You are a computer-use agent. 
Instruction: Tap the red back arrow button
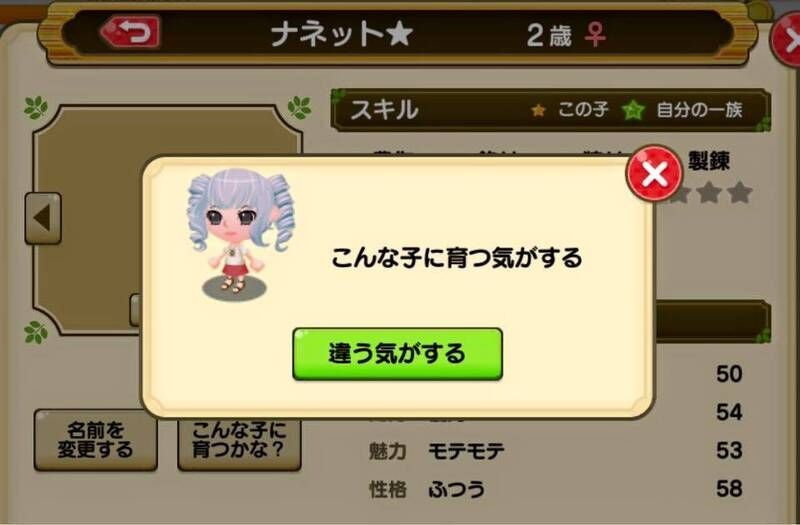click(131, 32)
